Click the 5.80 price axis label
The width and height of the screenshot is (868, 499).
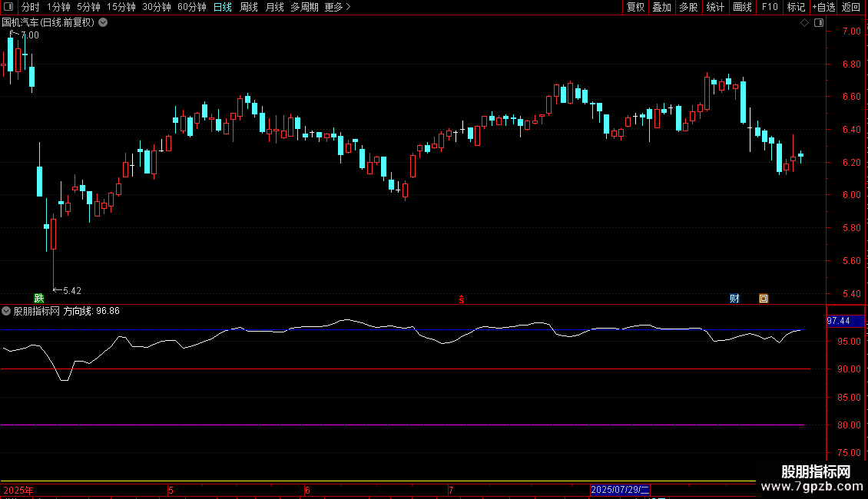(851, 228)
